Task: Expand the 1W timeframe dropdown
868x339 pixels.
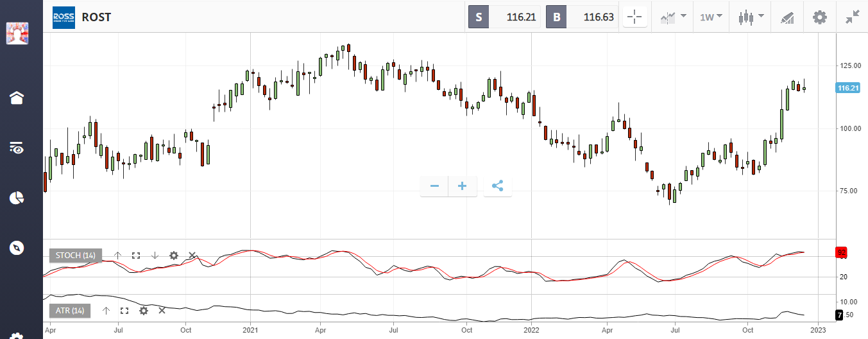Action: coord(711,17)
